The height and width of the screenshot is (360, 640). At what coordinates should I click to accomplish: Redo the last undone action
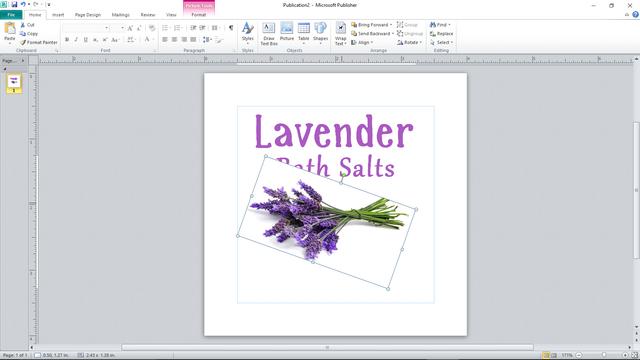36,4
